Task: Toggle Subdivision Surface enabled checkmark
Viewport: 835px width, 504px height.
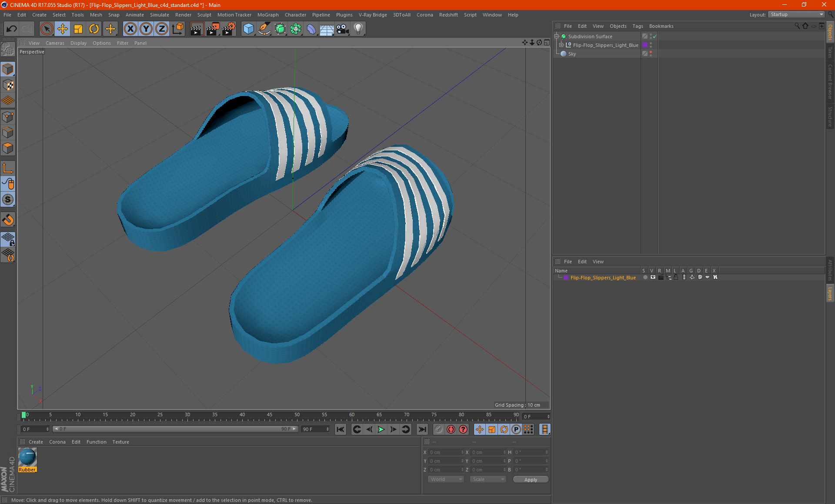Action: click(x=655, y=36)
